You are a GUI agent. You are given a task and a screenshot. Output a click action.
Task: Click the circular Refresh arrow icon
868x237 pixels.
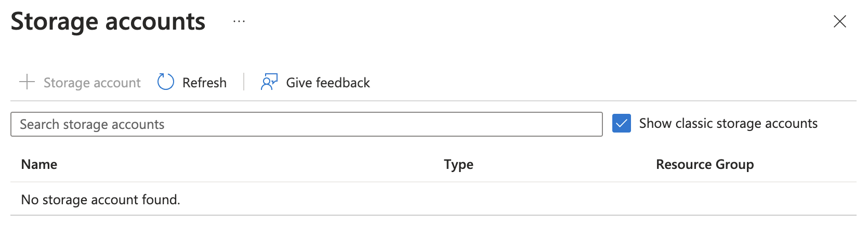click(x=165, y=82)
